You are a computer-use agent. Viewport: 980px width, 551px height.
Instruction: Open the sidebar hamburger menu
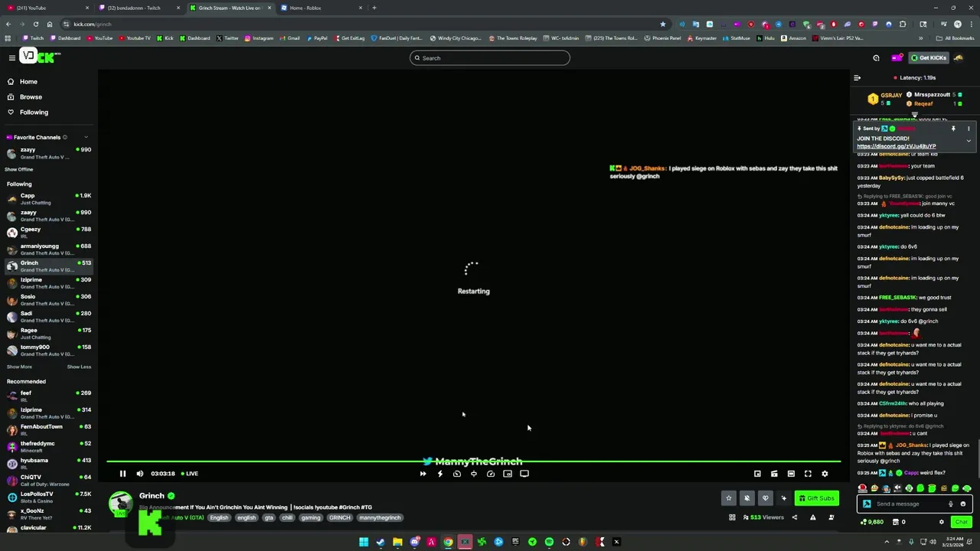11,57
